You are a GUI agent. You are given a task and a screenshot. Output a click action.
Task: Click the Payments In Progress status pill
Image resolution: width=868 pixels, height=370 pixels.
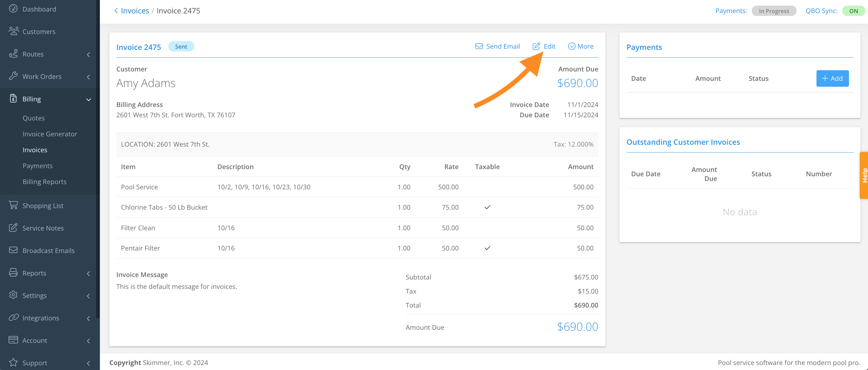774,11
